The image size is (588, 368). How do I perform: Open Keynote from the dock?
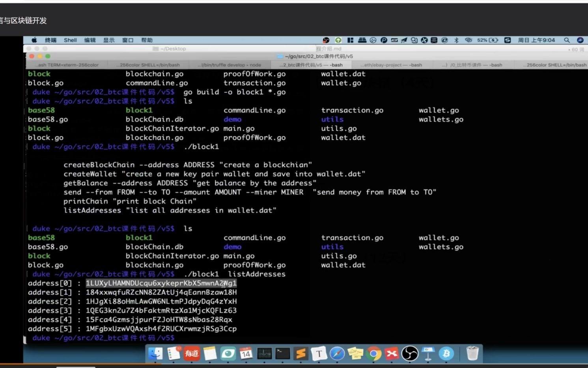click(x=428, y=353)
